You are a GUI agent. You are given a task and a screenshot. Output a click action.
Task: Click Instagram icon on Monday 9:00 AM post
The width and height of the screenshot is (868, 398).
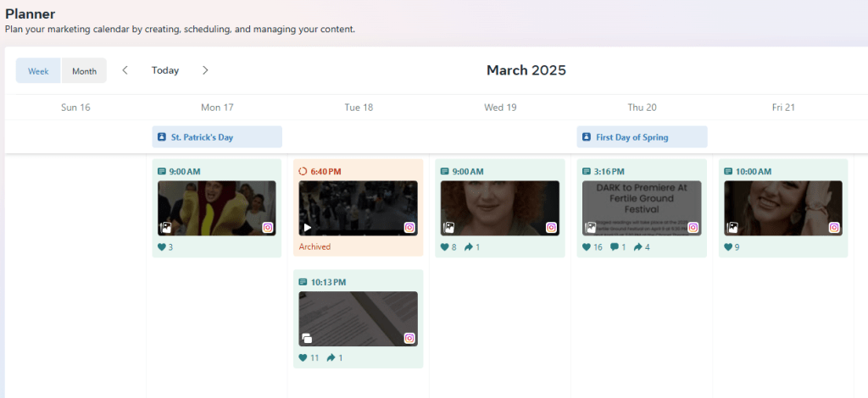pos(268,227)
